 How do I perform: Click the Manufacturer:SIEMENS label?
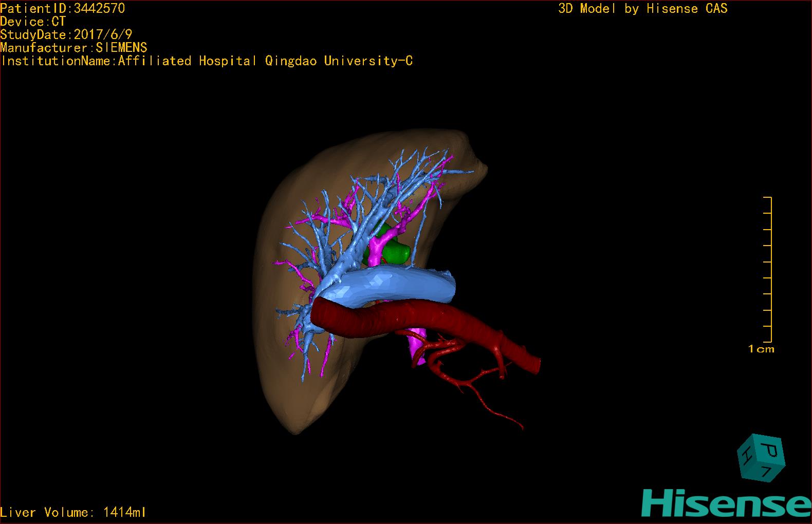pyautogui.click(x=73, y=48)
